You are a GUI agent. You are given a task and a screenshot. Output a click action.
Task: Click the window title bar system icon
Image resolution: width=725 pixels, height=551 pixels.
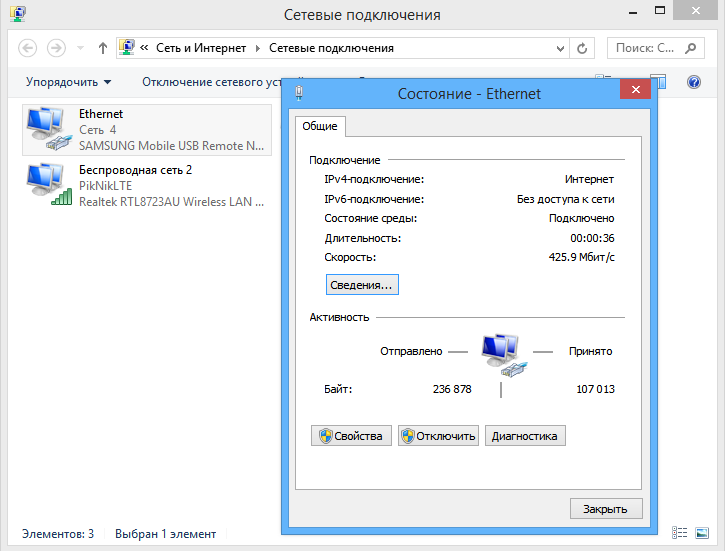[x=18, y=14]
